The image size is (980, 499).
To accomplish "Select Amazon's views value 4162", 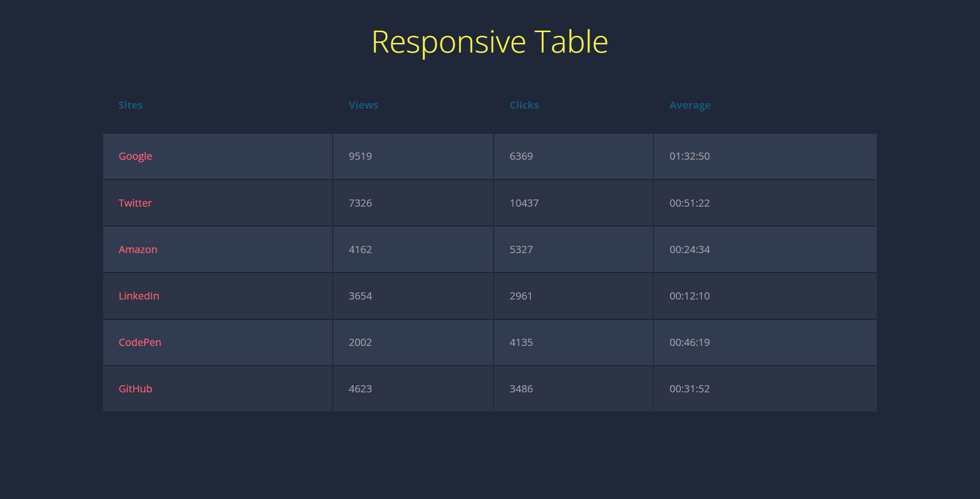I will point(360,249).
